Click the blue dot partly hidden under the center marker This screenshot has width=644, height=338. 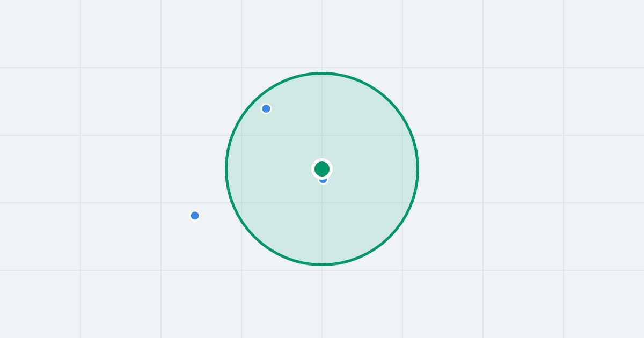(323, 180)
